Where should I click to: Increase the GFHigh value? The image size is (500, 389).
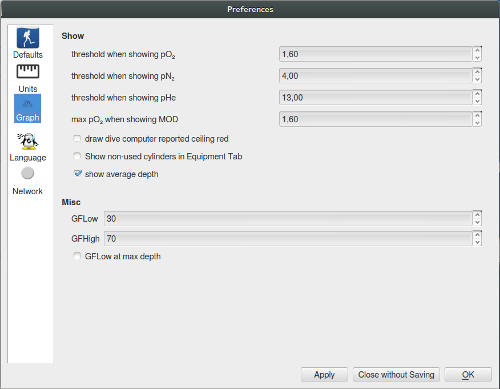tap(477, 235)
